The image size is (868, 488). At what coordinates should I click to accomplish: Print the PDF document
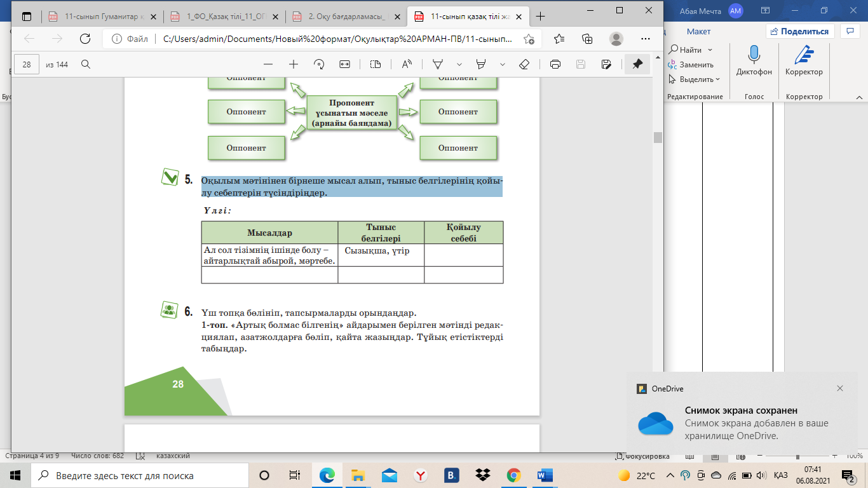coord(555,64)
